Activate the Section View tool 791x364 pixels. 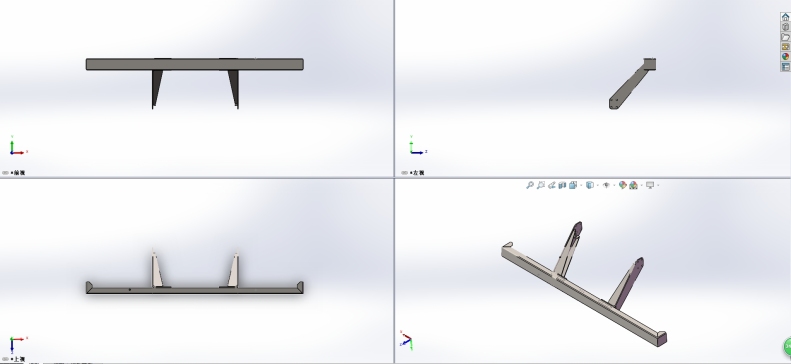click(562, 185)
